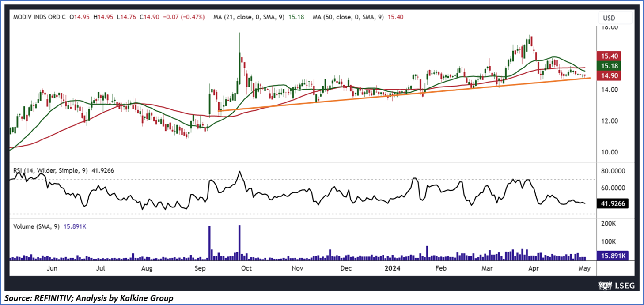Click the Jun label on time axis
Viewport: 644px width, 305px height.
[52, 268]
